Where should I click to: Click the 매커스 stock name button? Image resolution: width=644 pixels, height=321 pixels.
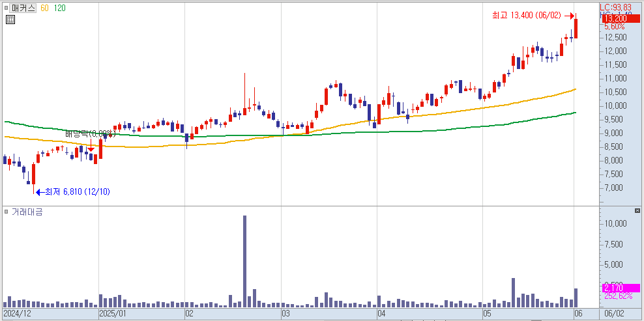coord(23,8)
